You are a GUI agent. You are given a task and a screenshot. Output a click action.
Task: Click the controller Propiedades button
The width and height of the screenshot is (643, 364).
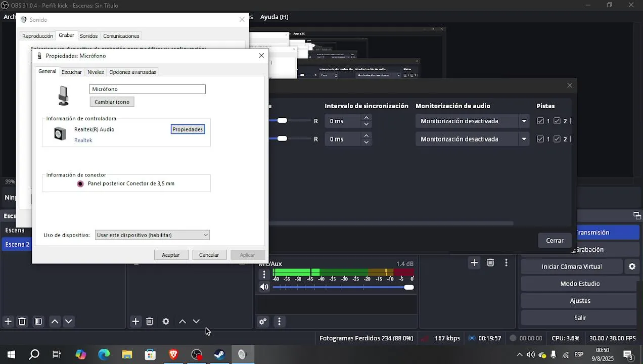188,129
